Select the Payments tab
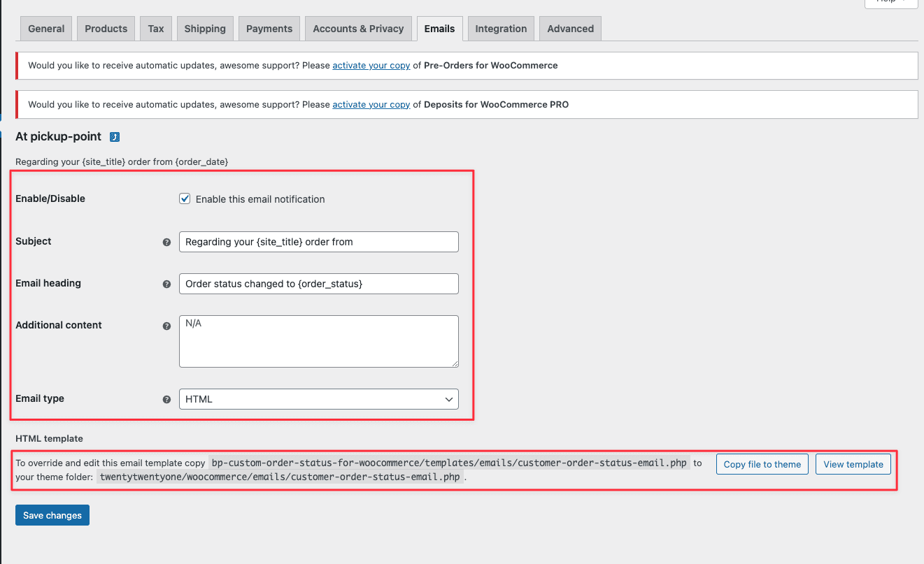The height and width of the screenshot is (564, 924). [269, 29]
